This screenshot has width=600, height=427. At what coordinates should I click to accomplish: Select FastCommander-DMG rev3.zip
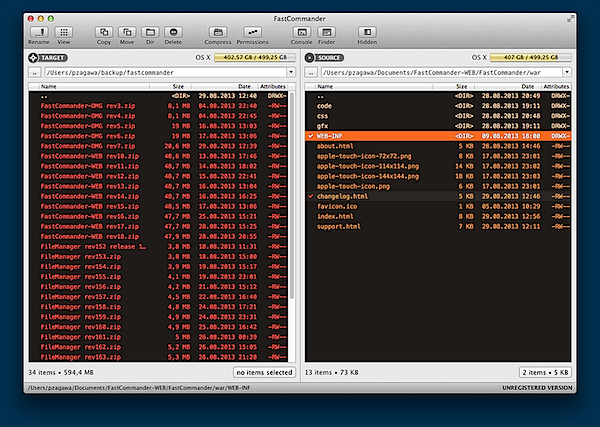[x=158, y=106]
